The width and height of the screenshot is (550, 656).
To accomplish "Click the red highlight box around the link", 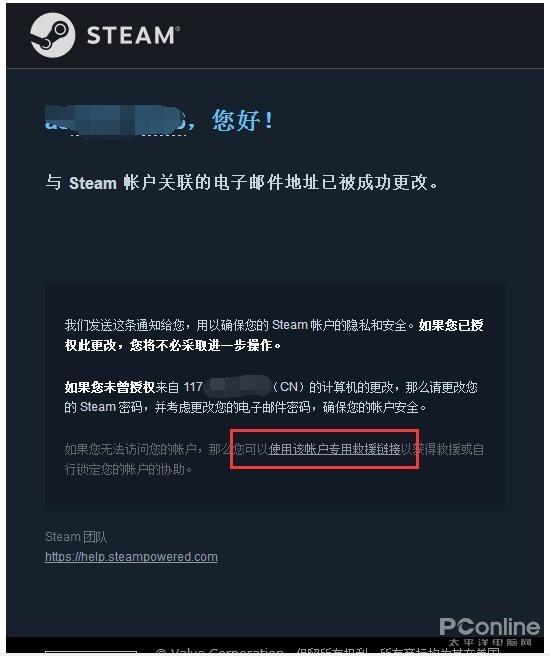I will [325, 449].
